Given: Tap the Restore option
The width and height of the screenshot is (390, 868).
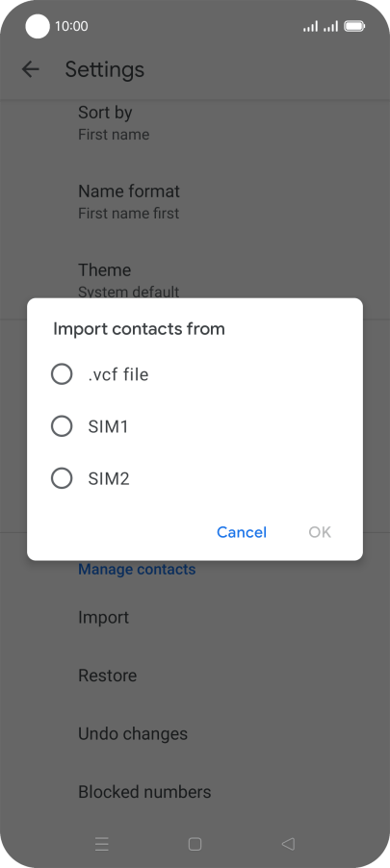Looking at the screenshot, I should pos(195,676).
